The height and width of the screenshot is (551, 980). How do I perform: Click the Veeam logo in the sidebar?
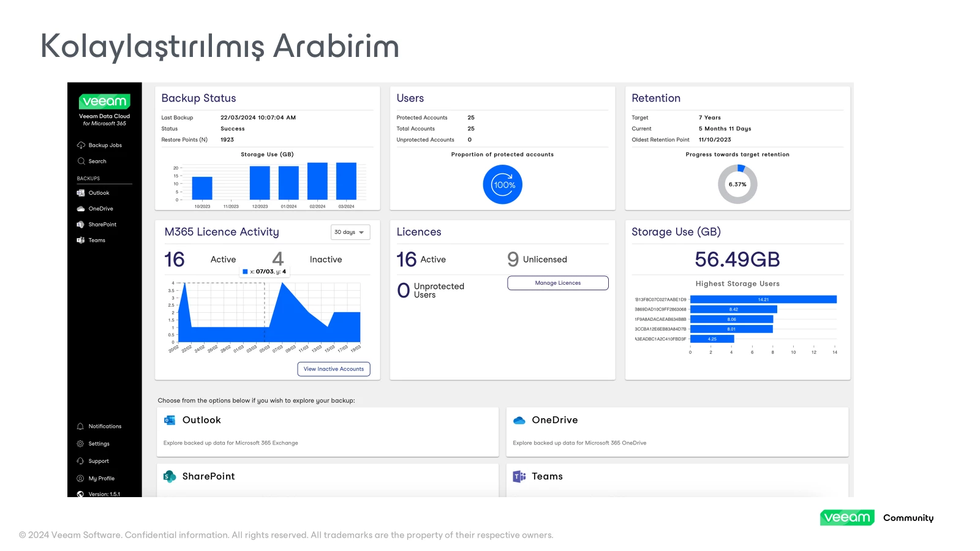pos(105,101)
